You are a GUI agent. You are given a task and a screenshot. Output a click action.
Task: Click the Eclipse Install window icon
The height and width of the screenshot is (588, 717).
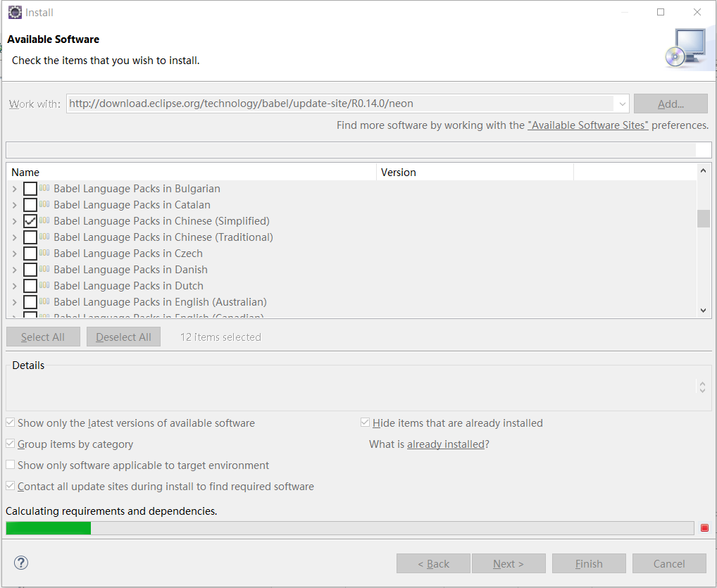15,13
